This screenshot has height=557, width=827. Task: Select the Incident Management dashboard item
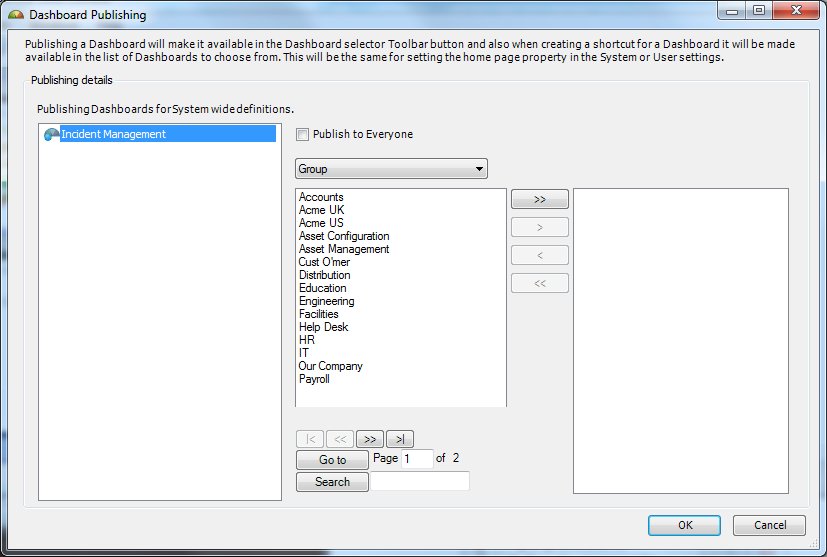click(168, 134)
